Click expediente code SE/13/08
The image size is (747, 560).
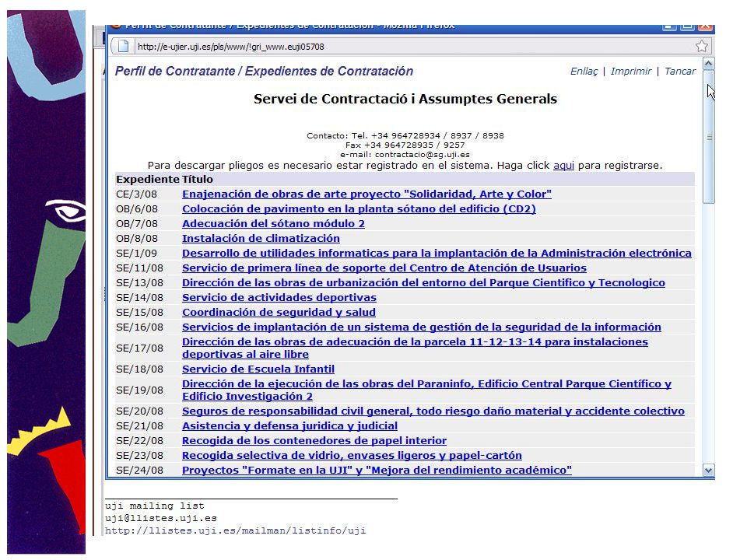[x=139, y=283]
